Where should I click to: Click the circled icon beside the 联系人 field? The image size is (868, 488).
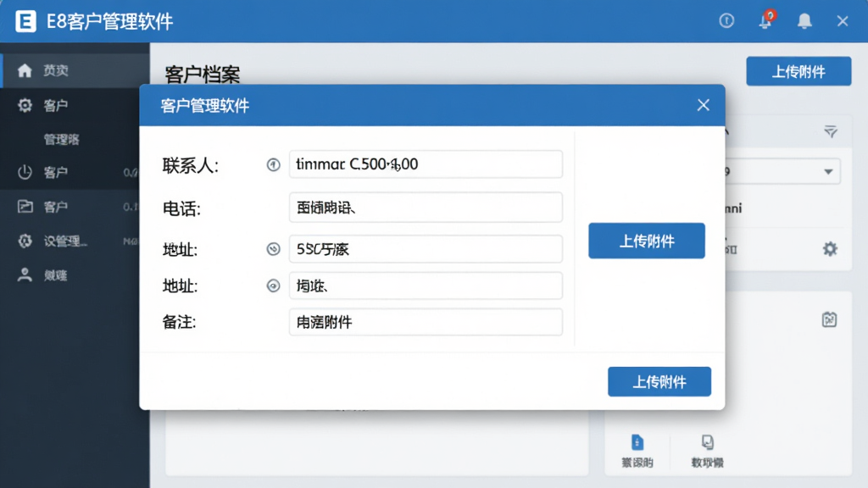274,164
